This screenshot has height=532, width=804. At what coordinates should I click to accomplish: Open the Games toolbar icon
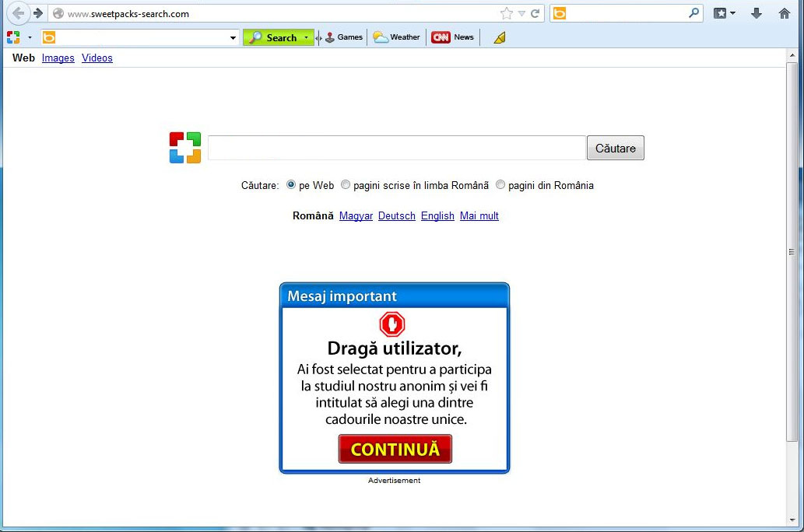[x=342, y=37]
